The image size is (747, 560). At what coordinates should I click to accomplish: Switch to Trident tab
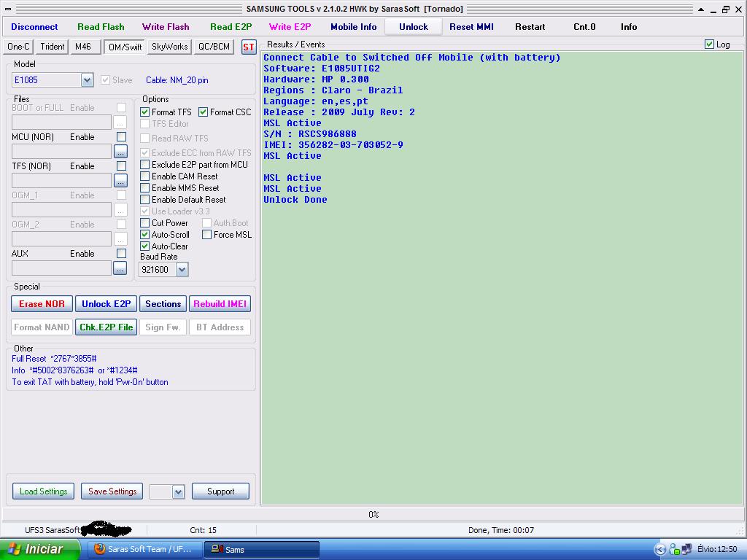pyautogui.click(x=53, y=47)
